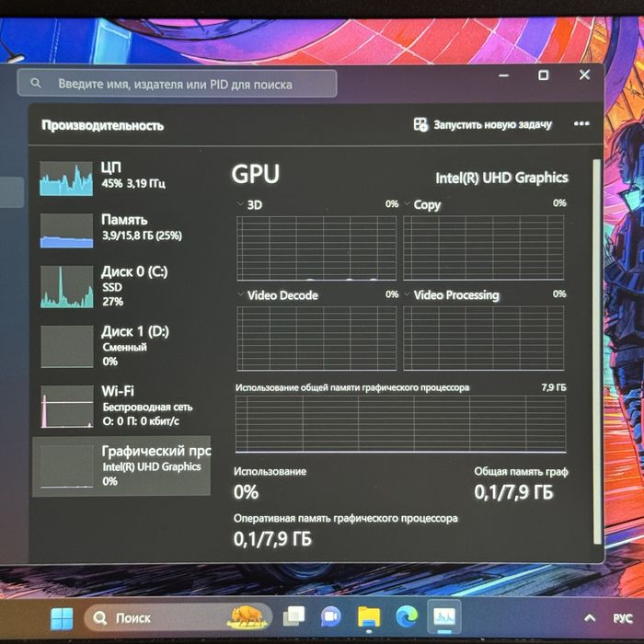644x644 pixels.
Task: Click the Disk 0 activity mini graph
Action: point(66,286)
